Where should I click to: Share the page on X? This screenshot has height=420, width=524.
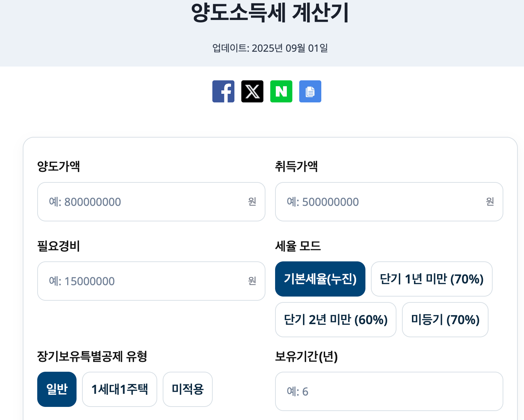(x=252, y=91)
